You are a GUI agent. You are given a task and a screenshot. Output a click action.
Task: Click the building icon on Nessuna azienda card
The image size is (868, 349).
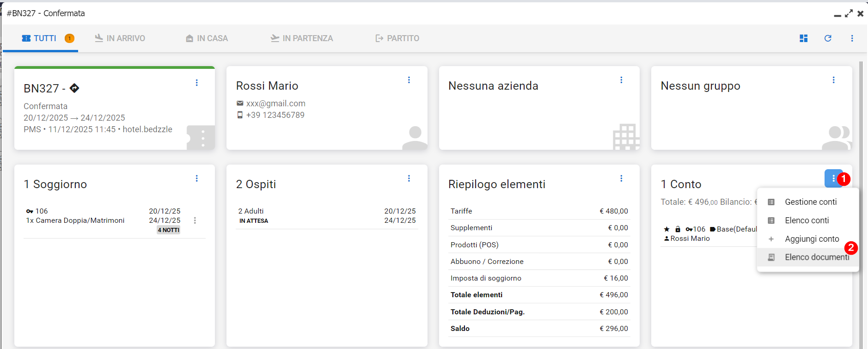tap(626, 137)
